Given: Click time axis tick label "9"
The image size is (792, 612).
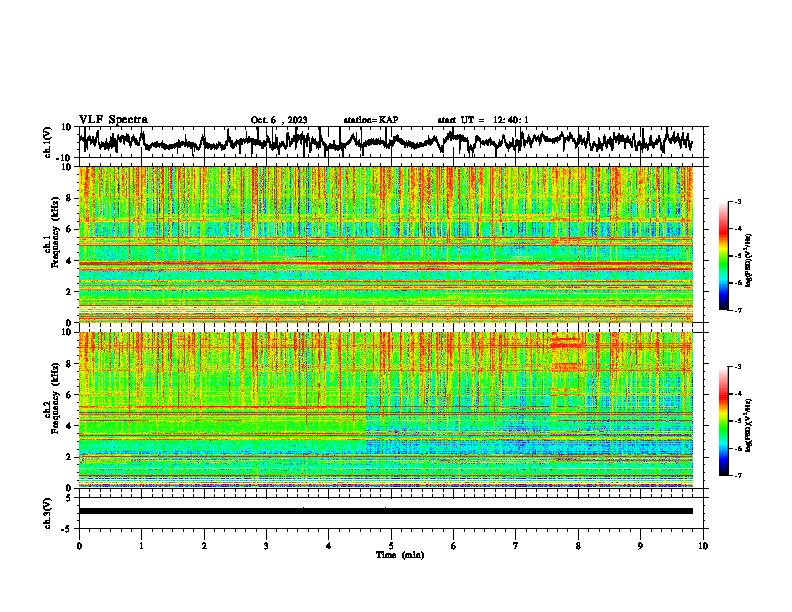Looking at the screenshot, I should pyautogui.click(x=640, y=546).
